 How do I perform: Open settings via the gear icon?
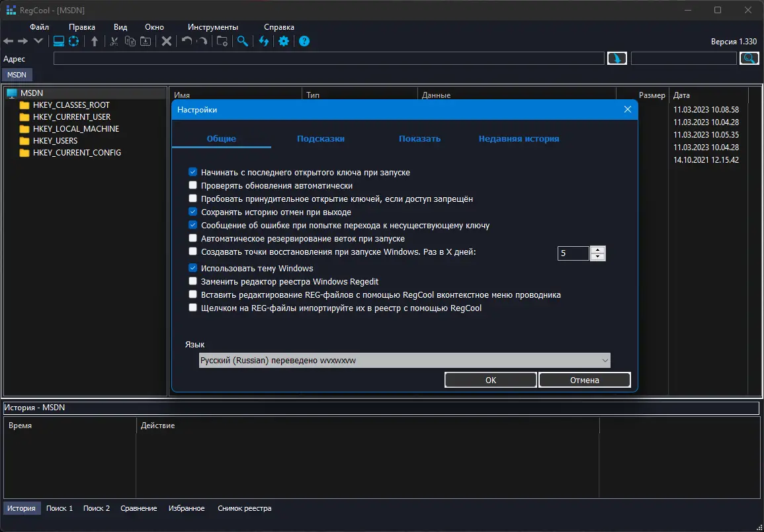tap(284, 41)
